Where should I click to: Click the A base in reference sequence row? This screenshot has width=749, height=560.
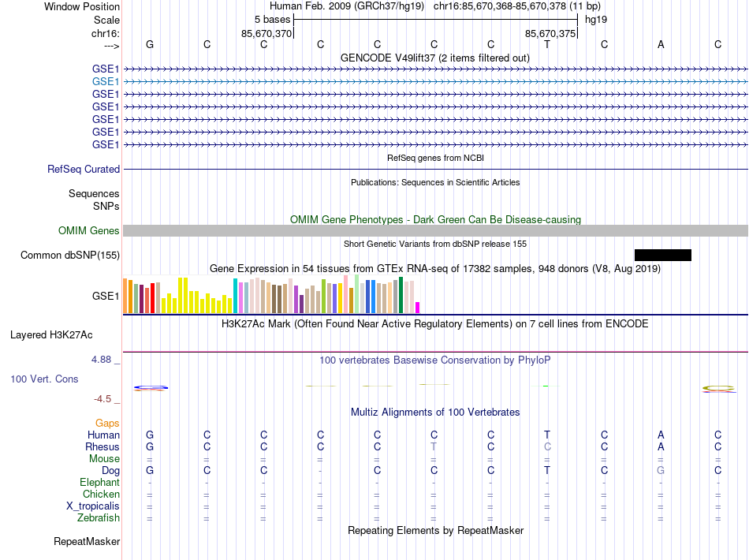click(661, 44)
